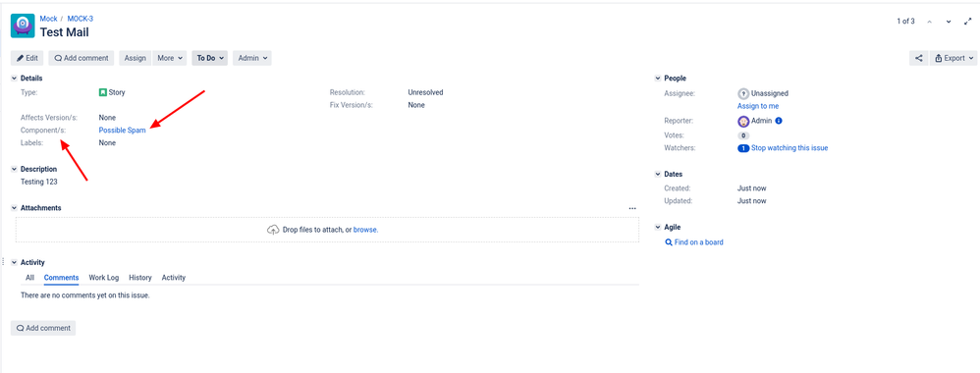This screenshot has width=980, height=373.
Task: Click the Updated Just now value
Action: 751,201
